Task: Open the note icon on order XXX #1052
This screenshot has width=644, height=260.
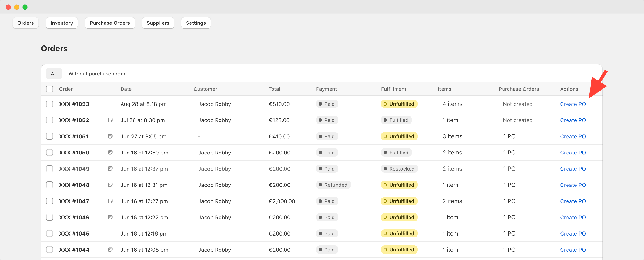Action: [110, 120]
